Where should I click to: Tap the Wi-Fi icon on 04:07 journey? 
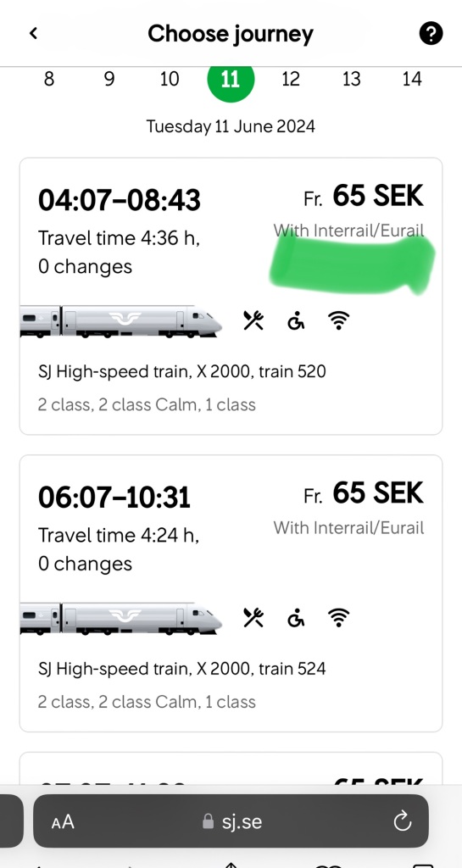pos(338,320)
